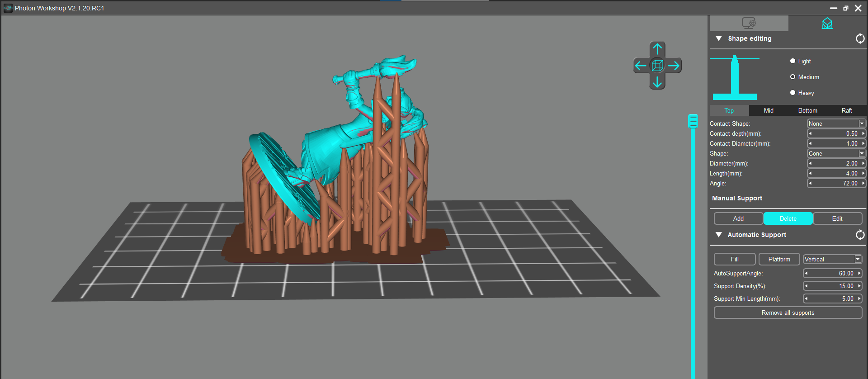Reset Shape editing with refresh icon

coord(860,39)
